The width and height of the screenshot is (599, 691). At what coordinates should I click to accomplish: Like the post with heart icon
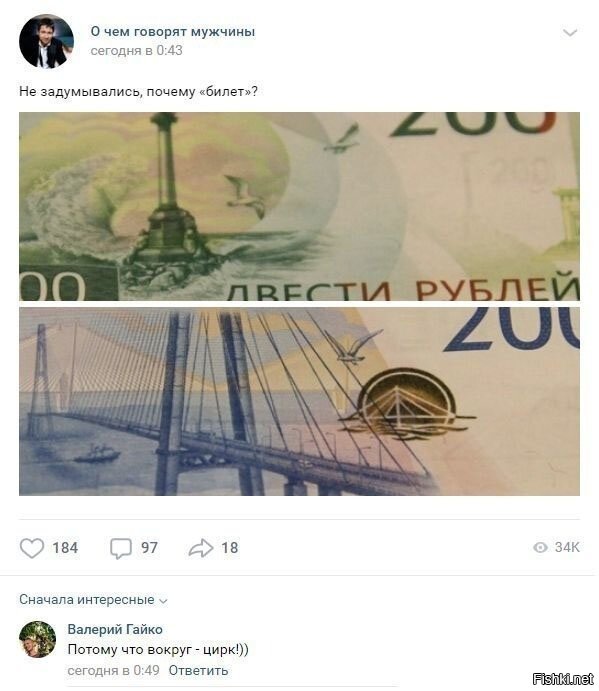click(x=32, y=548)
